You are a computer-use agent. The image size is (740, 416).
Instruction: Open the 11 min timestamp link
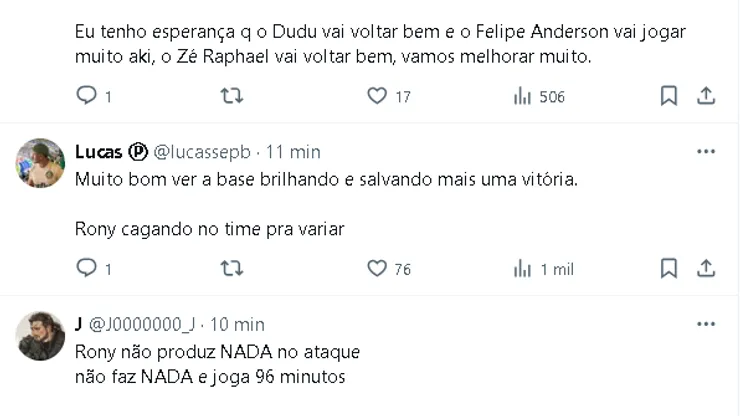293,152
